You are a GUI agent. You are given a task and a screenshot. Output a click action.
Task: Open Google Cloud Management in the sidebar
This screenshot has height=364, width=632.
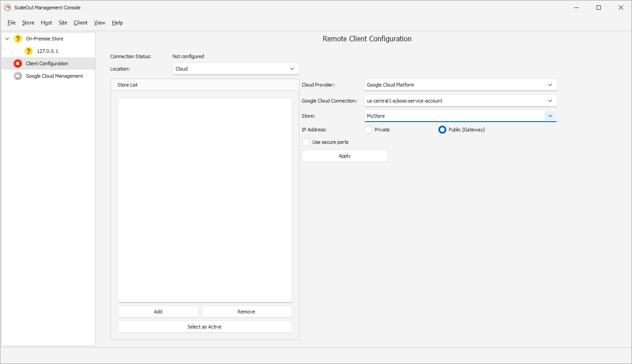[48, 76]
